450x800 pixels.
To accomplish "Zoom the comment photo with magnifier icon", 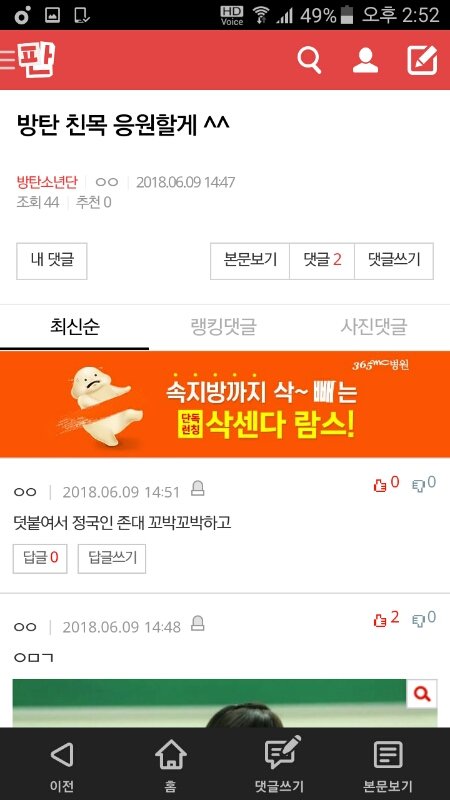I will [x=422, y=694].
